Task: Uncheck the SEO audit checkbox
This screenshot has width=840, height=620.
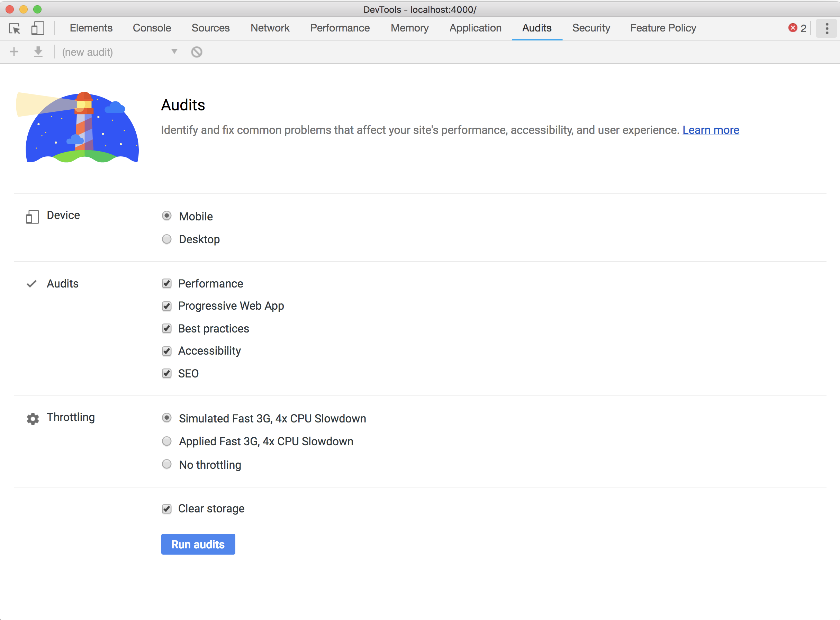Action: [166, 373]
